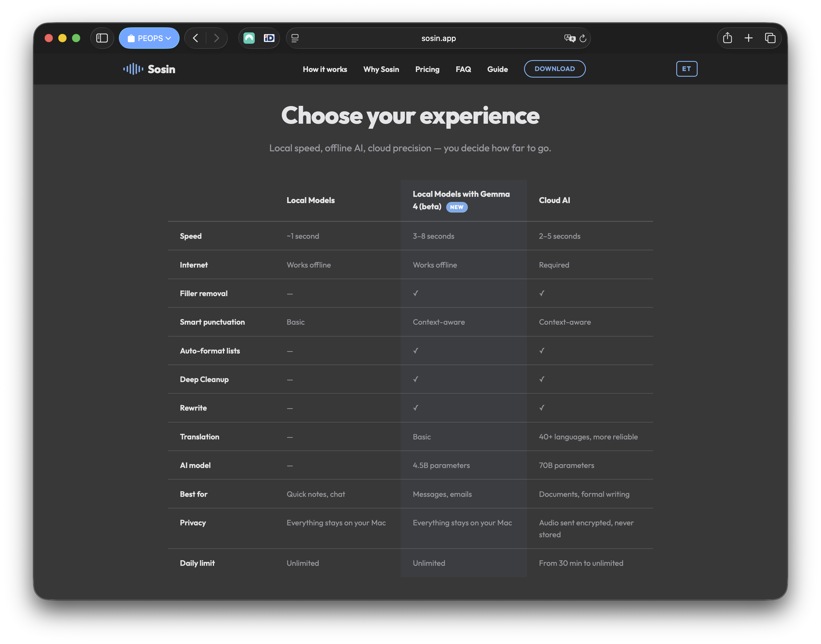This screenshot has height=644, width=821.
Task: Open the PEOPS tab group dropdown
Action: click(x=149, y=38)
